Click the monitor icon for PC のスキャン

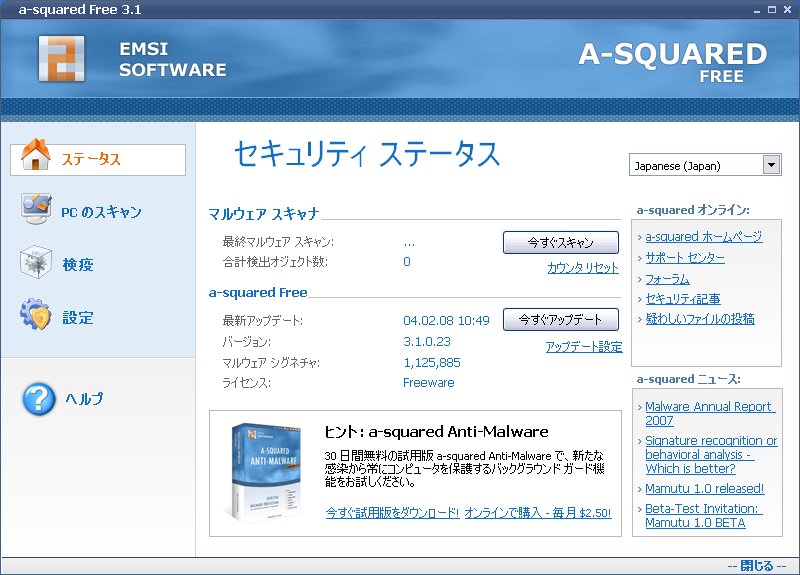pos(36,209)
